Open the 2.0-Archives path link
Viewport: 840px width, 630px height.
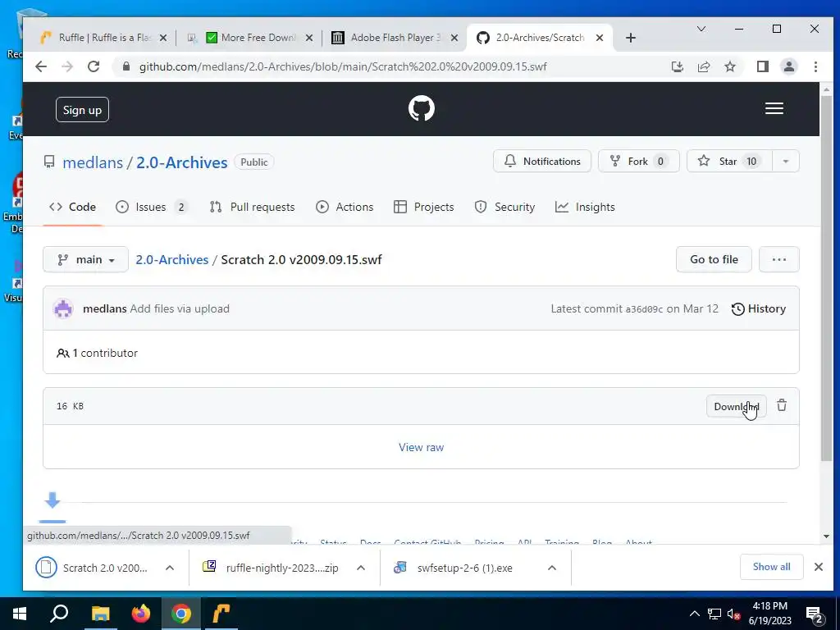pyautogui.click(x=172, y=260)
